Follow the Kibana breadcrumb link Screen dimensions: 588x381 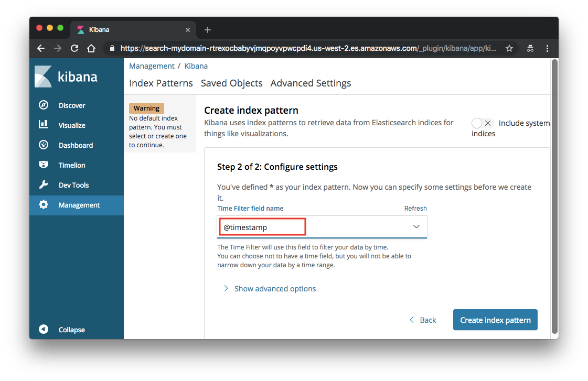(196, 66)
